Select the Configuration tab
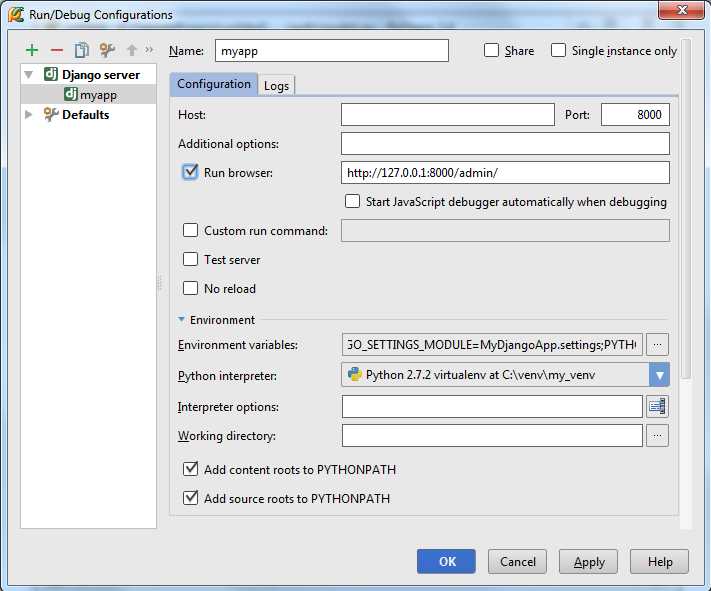Viewport: 711px width, 591px height. click(x=213, y=84)
